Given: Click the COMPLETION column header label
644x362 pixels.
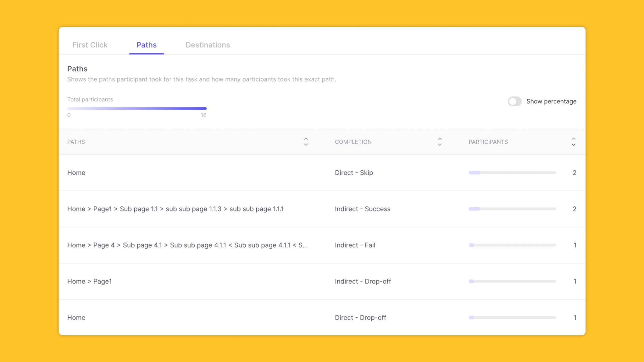Looking at the screenshot, I should (x=353, y=142).
